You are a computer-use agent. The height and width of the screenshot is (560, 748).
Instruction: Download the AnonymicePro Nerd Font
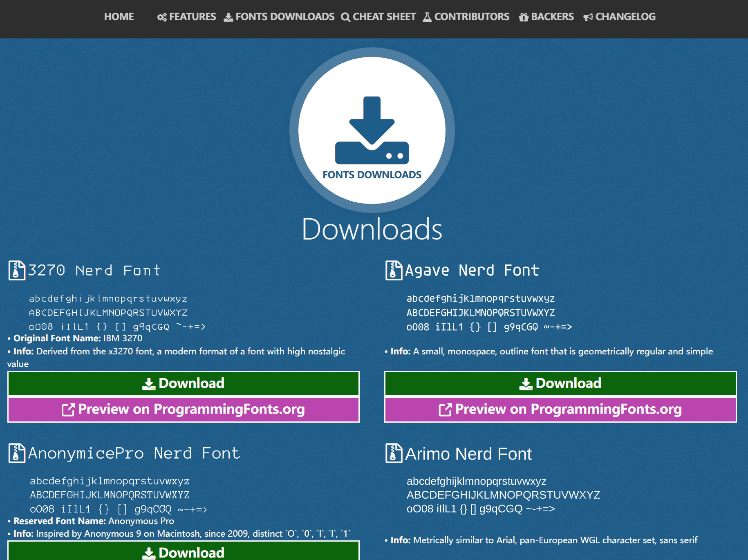pyautogui.click(x=184, y=551)
